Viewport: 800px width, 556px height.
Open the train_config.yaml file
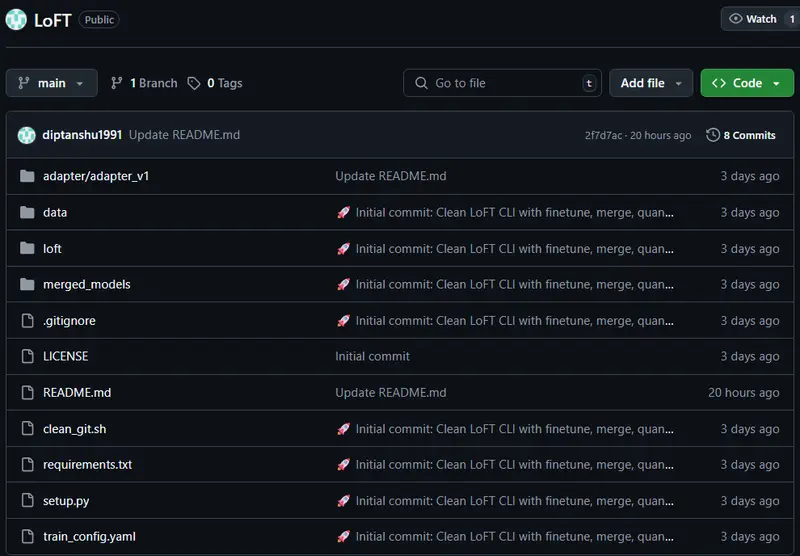(89, 537)
